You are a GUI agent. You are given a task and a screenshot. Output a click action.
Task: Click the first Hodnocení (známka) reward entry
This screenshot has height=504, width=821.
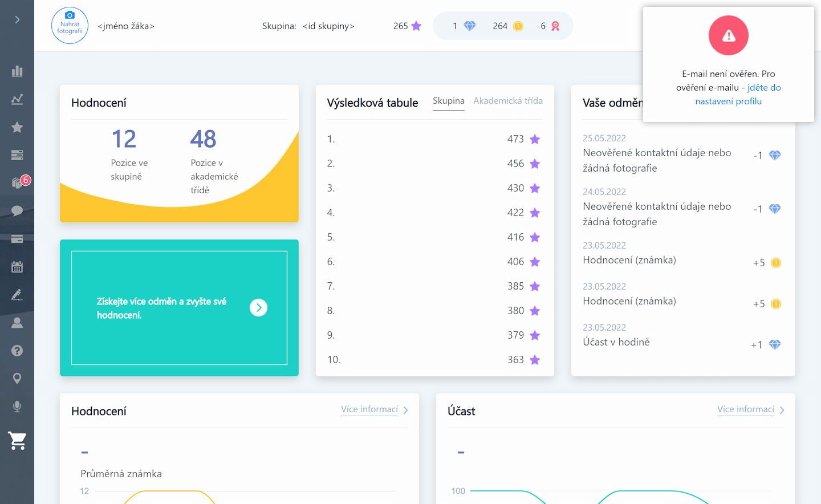point(629,260)
